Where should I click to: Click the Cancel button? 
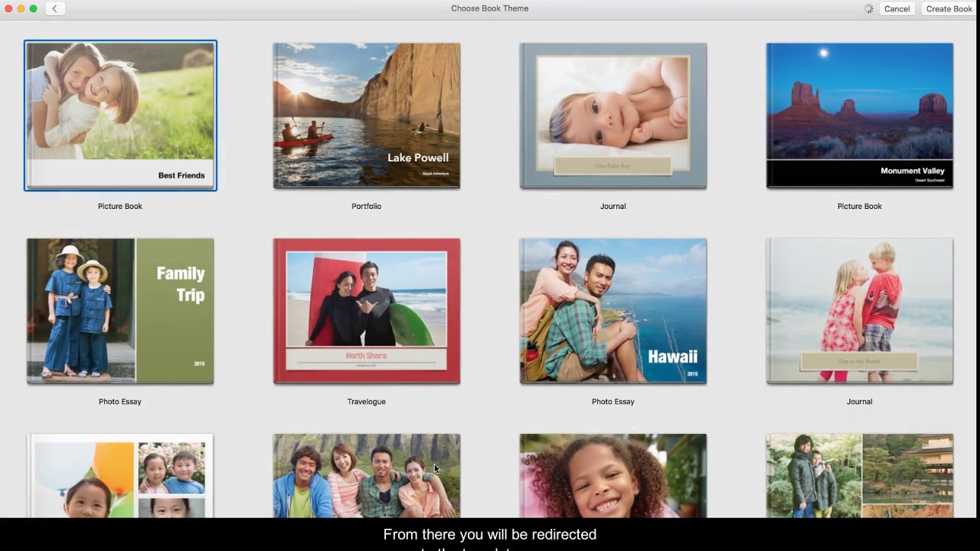coord(897,9)
